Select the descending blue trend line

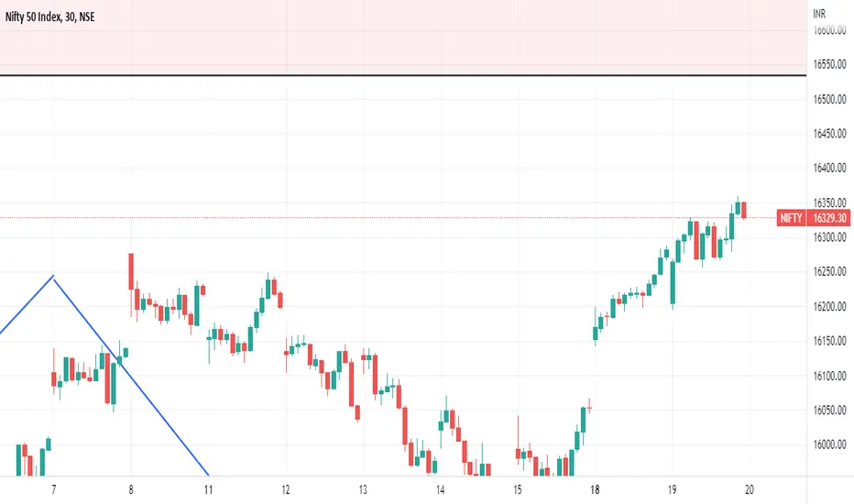click(131, 376)
